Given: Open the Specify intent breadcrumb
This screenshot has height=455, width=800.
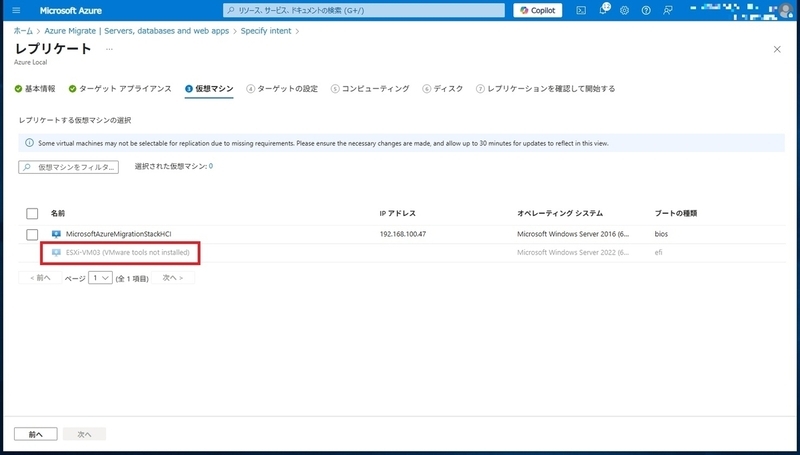Looking at the screenshot, I should point(266,31).
